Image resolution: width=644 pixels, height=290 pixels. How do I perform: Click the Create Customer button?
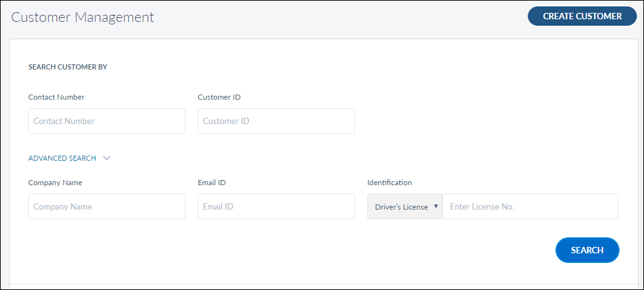582,16
